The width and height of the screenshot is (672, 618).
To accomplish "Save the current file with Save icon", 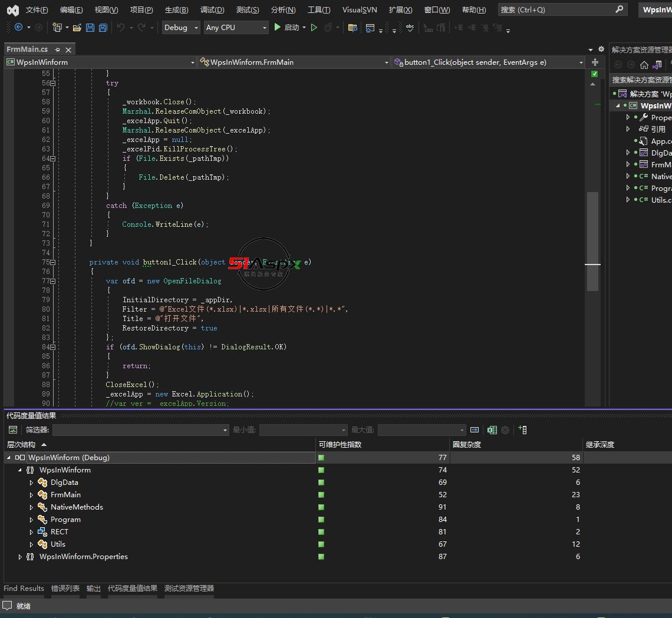I will pos(90,28).
